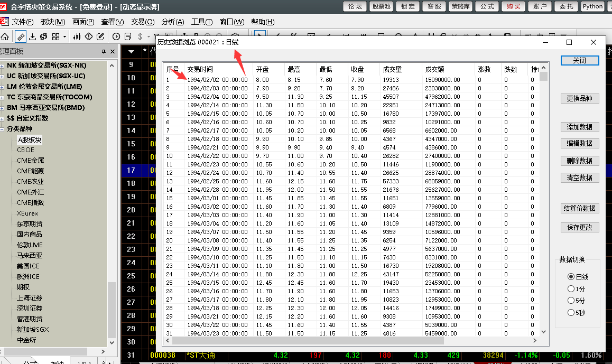This screenshot has width=612, height=364.
Task: Click the 策略库 button
Action: [460, 6]
